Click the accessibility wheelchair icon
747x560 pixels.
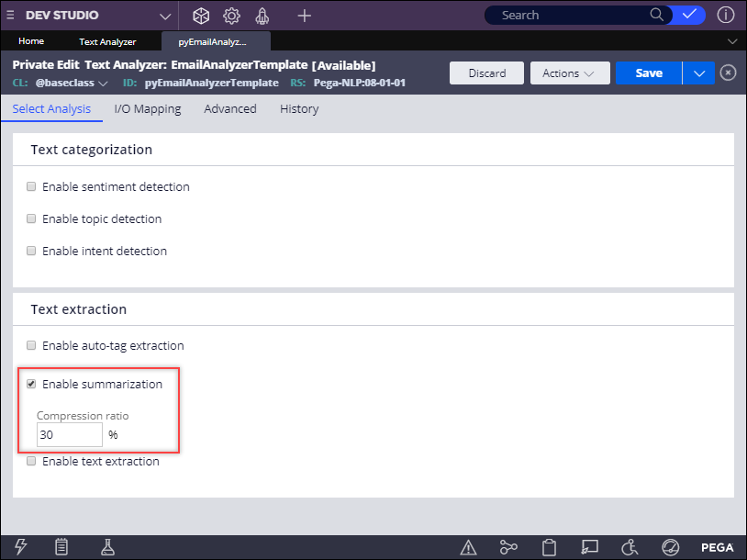click(x=630, y=547)
